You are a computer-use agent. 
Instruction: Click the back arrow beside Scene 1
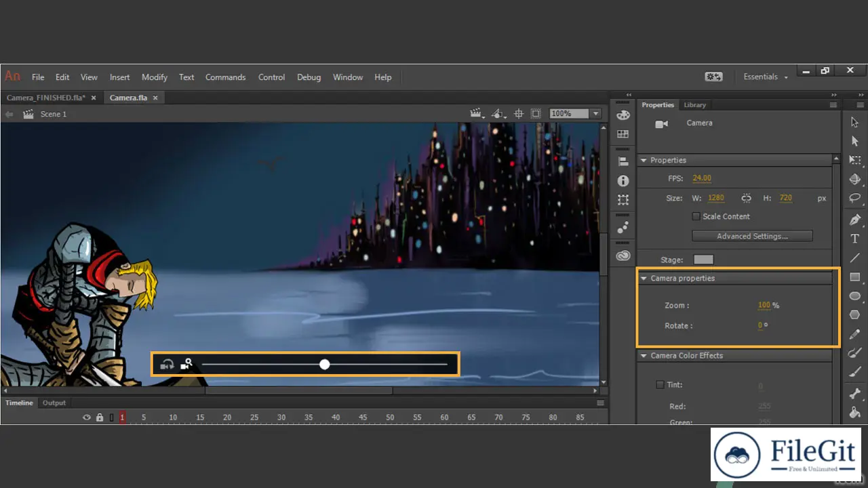pyautogui.click(x=9, y=114)
